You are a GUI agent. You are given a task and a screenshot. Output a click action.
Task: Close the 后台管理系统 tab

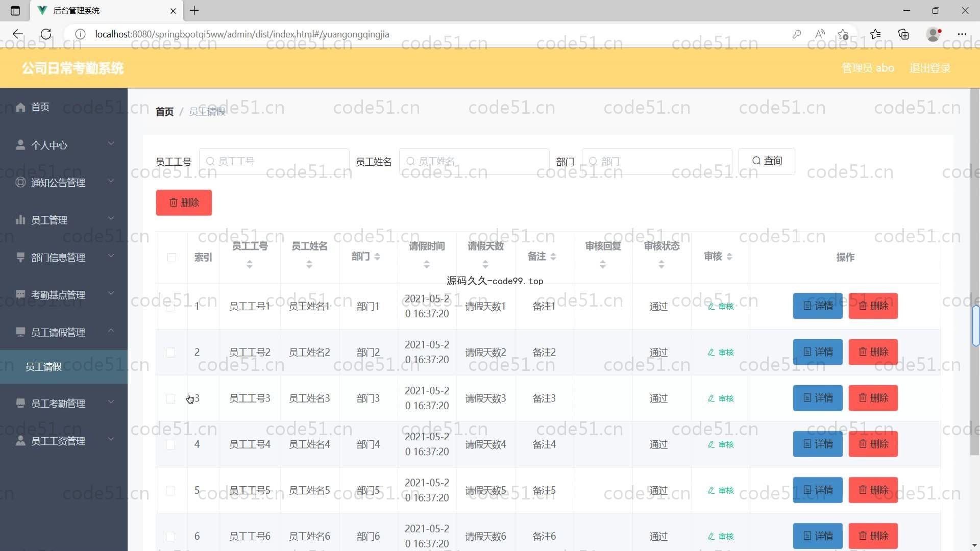[x=173, y=10]
